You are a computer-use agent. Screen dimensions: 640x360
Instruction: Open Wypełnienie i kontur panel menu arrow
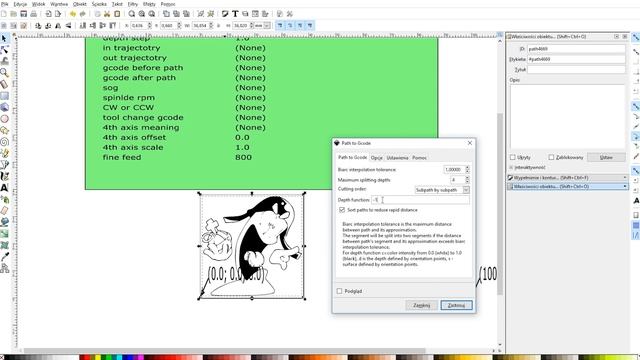tap(625, 178)
